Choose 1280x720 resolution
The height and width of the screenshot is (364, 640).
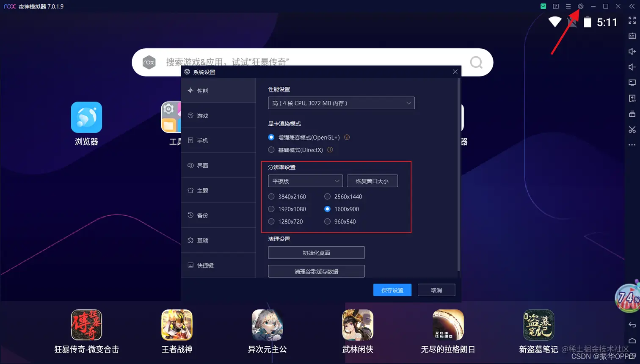(271, 221)
